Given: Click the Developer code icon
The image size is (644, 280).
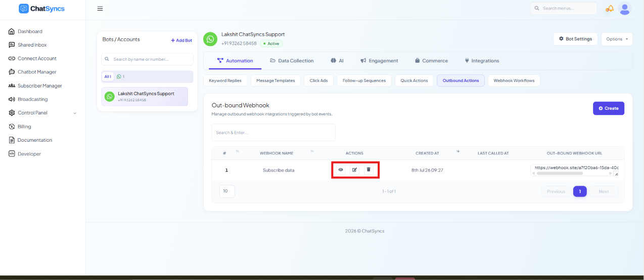Looking at the screenshot, I should [x=12, y=154].
